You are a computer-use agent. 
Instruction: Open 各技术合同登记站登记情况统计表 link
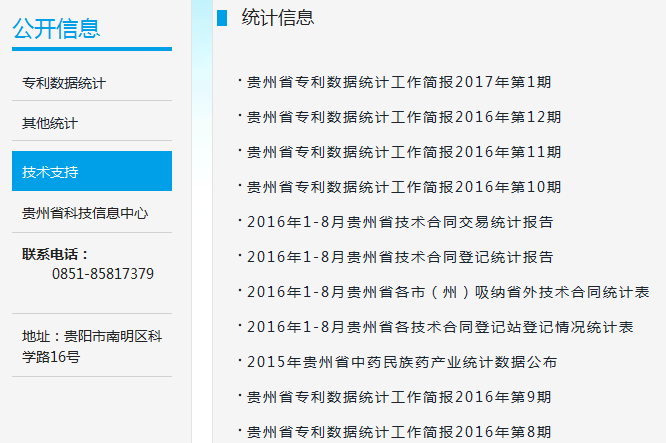(x=440, y=327)
